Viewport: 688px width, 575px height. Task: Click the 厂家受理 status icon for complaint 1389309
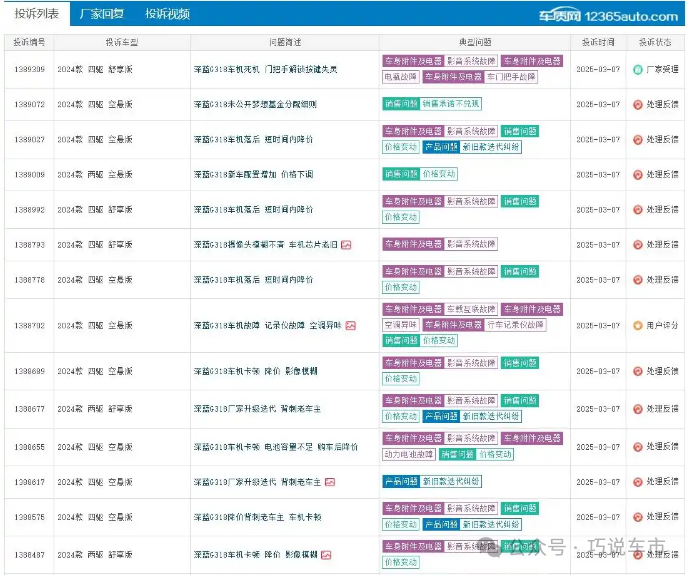[638, 69]
